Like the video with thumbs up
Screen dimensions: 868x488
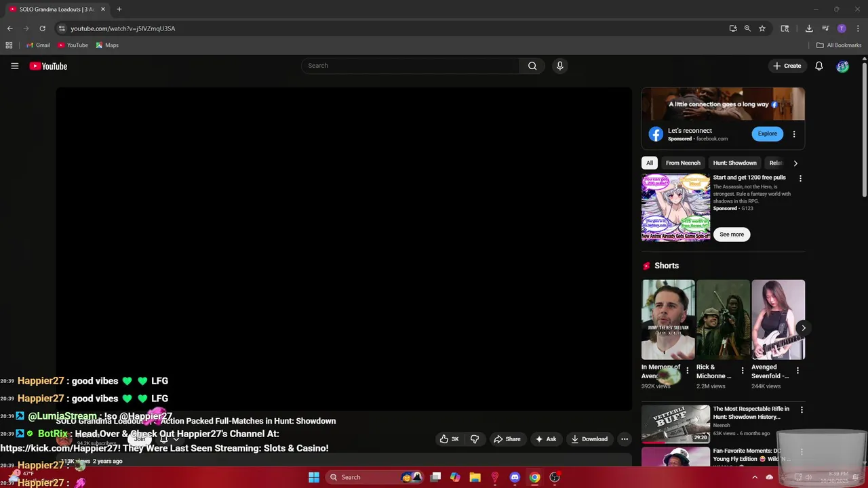tap(449, 439)
